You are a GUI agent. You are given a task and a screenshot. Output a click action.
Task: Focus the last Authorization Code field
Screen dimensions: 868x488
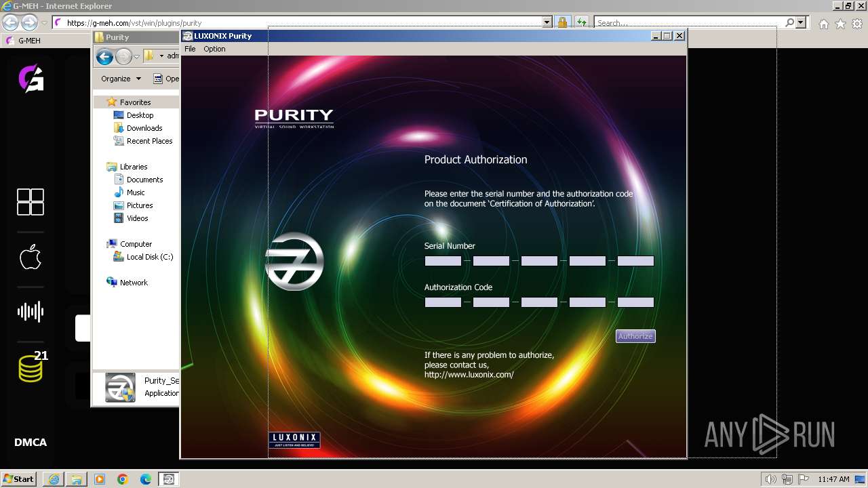[x=635, y=302]
